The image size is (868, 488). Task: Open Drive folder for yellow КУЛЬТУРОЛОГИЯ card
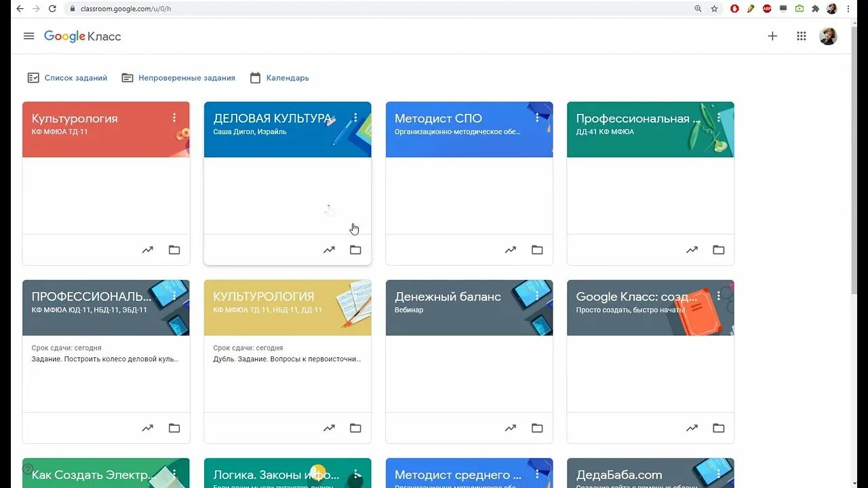tap(355, 428)
